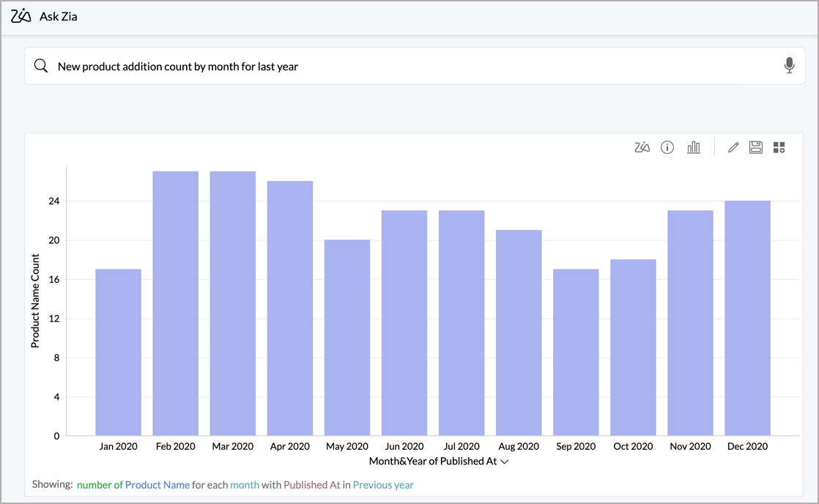819x504 pixels.
Task: Click 'Published At' link in Showing summary
Action: [x=311, y=485]
